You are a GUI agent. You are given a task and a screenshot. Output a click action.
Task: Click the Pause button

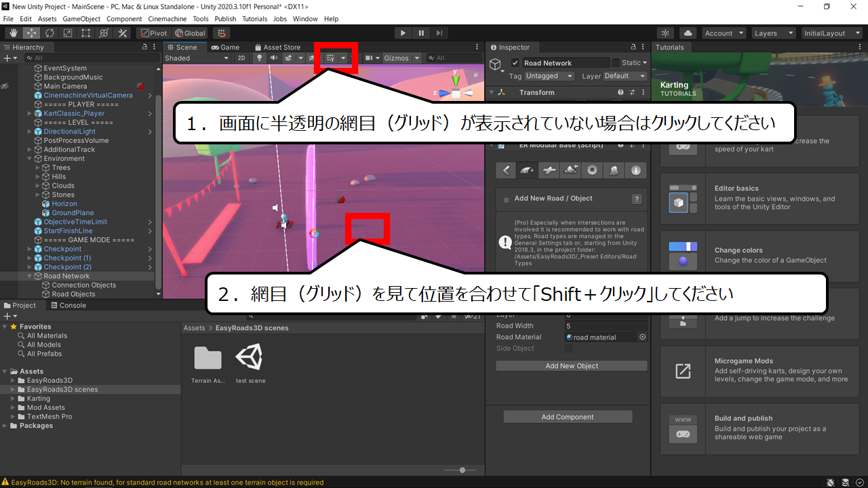click(x=421, y=33)
